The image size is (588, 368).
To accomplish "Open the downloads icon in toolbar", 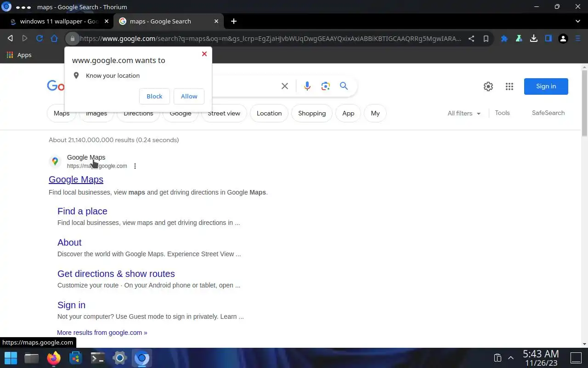I will click(534, 39).
